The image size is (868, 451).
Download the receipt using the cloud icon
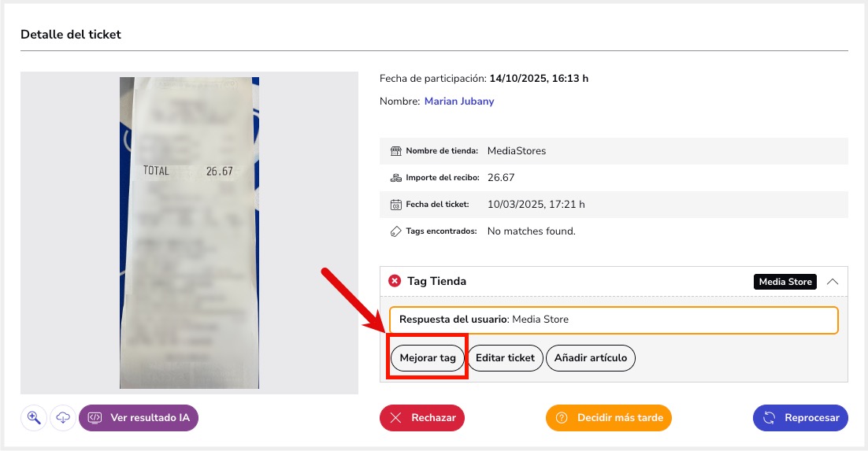pos(63,418)
